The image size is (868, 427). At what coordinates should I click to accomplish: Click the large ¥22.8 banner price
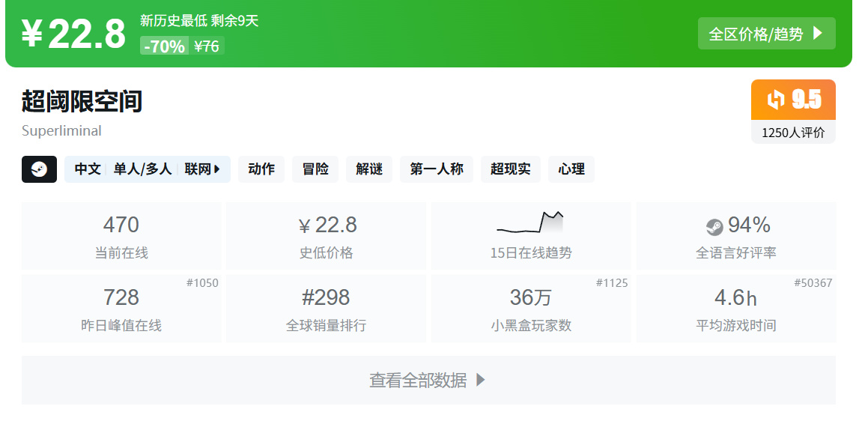[73, 34]
